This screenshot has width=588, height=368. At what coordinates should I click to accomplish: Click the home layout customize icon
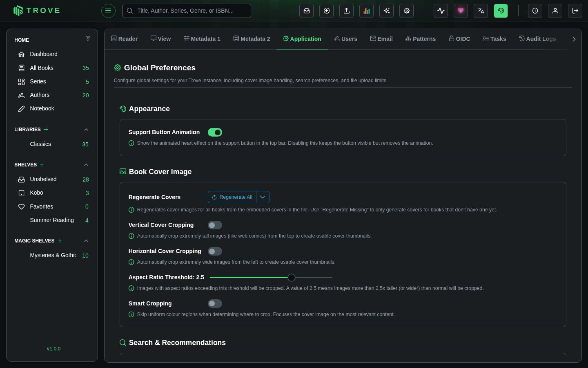(x=88, y=39)
